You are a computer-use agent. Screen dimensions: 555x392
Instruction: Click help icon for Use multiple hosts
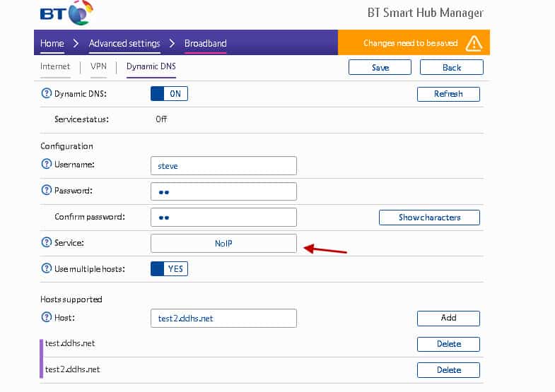pos(47,268)
